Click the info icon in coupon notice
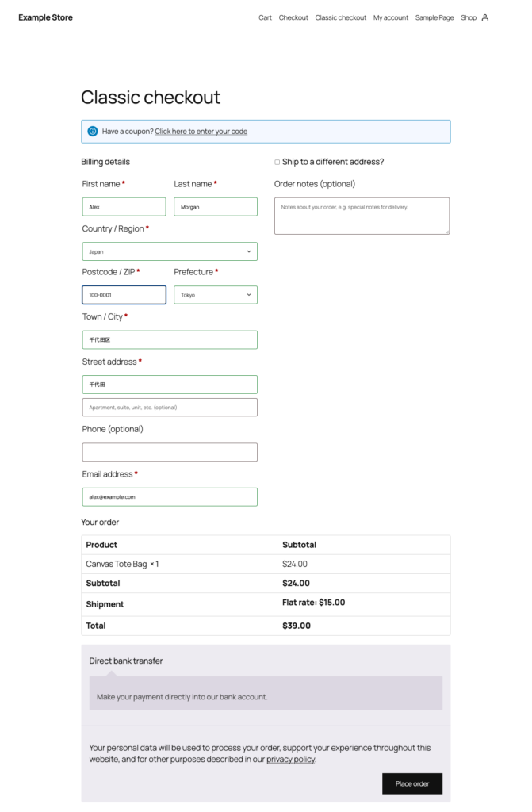The width and height of the screenshot is (532, 812). (93, 132)
